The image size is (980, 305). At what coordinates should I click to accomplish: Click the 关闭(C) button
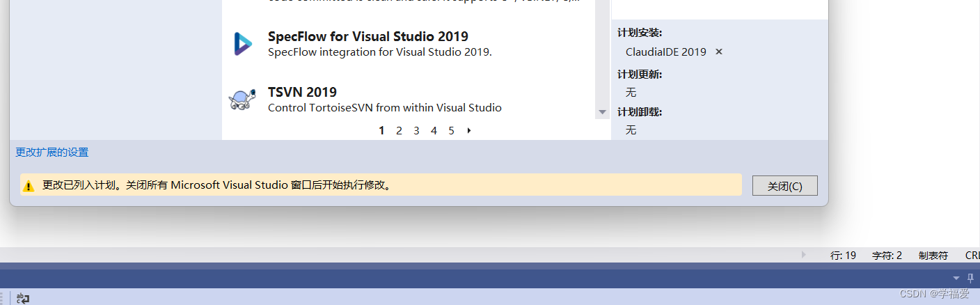tap(784, 186)
